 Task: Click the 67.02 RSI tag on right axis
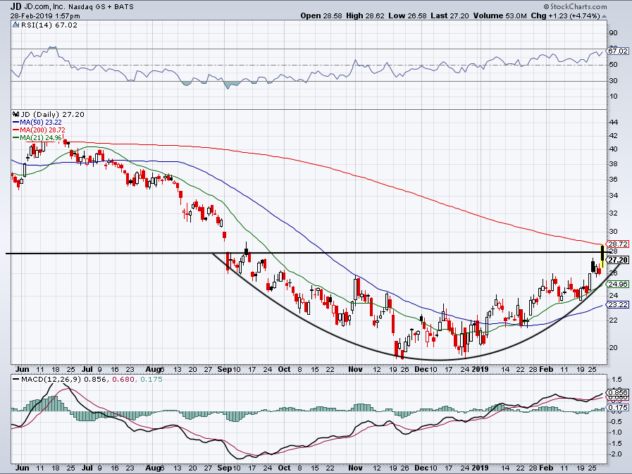618,51
